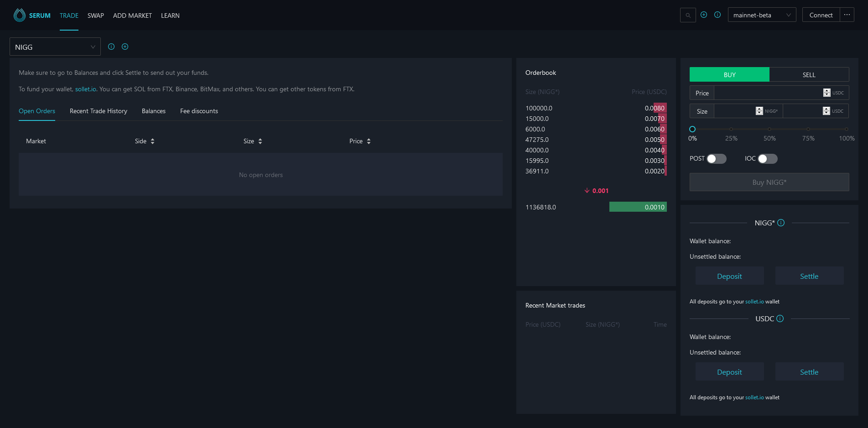Open the search icon in the top bar

tap(688, 15)
